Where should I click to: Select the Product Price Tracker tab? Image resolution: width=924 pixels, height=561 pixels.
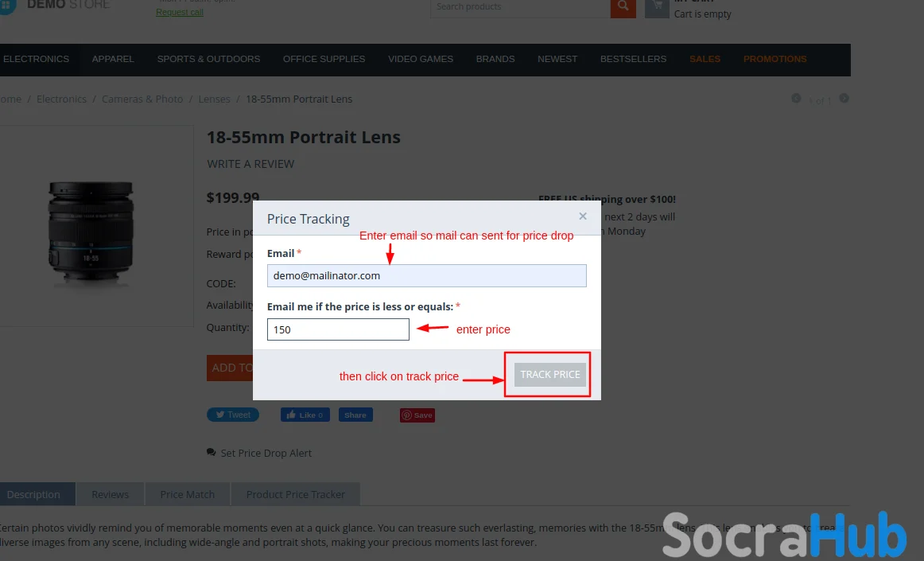(295, 494)
